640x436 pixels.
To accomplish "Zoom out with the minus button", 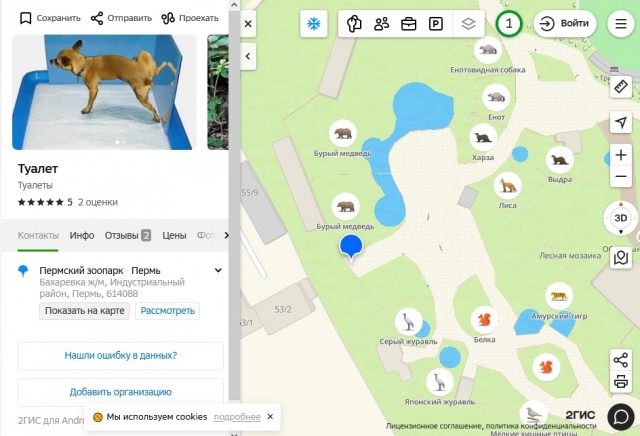I will click(621, 176).
